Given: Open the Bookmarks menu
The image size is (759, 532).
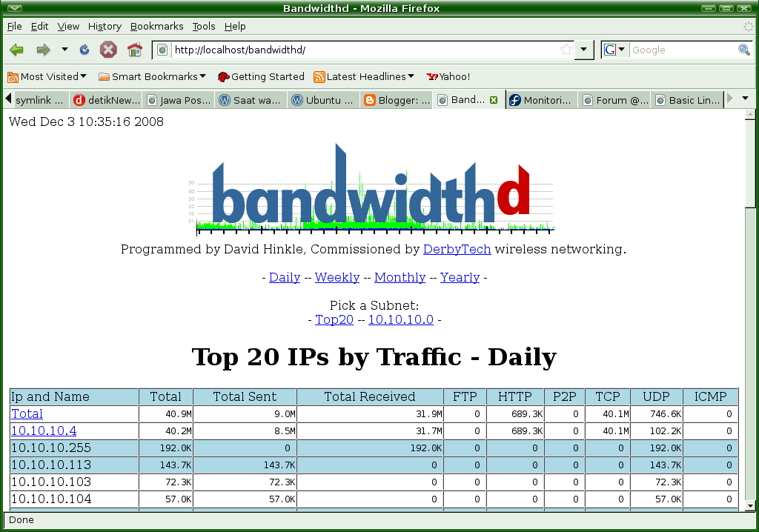Looking at the screenshot, I should point(156,26).
